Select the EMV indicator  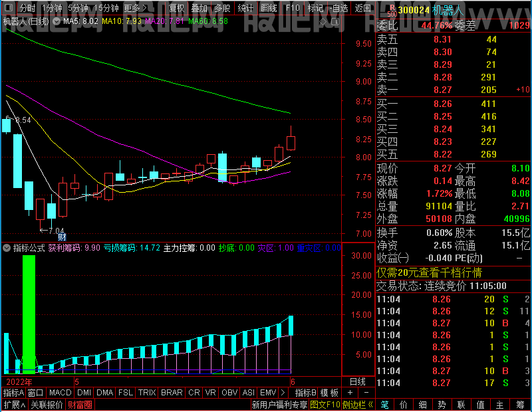[268, 393]
